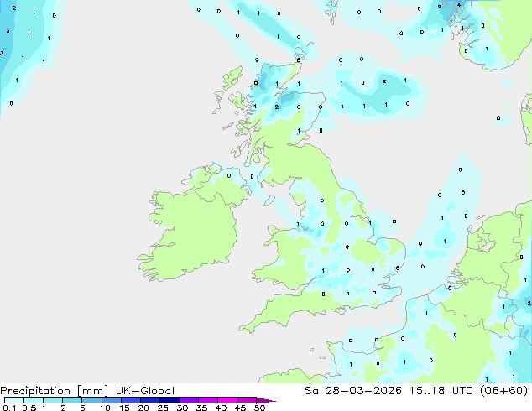Click the '(06+60)' forecast run text
532x411 pixels.
[x=503, y=391]
